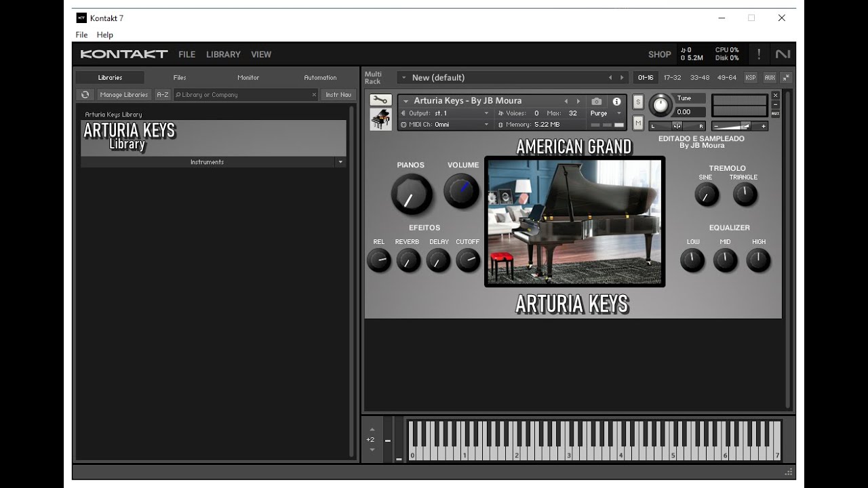Select rack page 33-48
868x488 pixels.
click(x=700, y=77)
